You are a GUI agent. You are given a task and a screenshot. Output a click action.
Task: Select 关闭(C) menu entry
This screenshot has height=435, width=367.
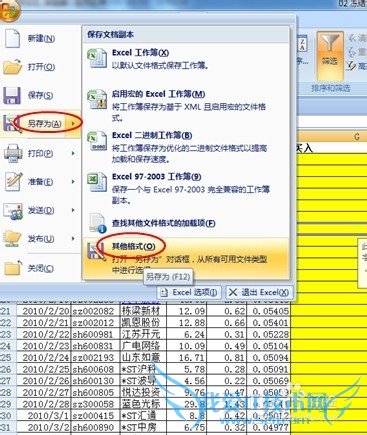click(x=40, y=268)
